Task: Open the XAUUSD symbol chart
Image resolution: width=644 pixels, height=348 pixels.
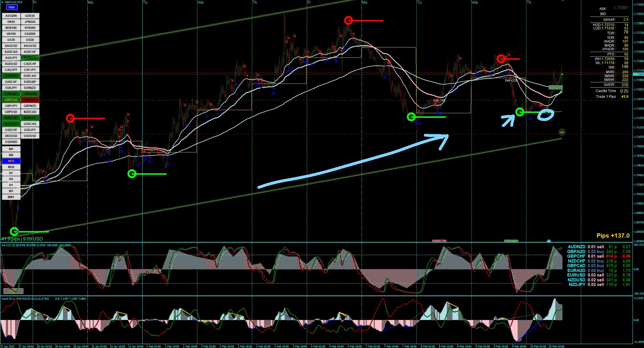Action: coord(11,46)
